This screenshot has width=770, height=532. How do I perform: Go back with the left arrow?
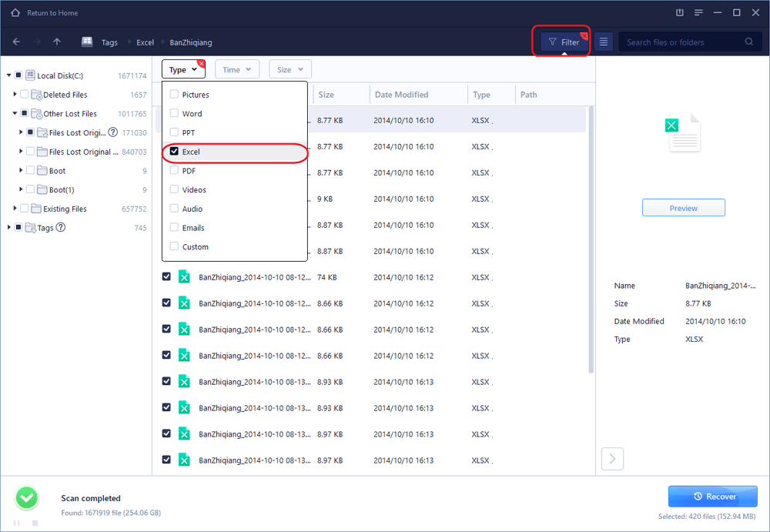[x=17, y=42]
